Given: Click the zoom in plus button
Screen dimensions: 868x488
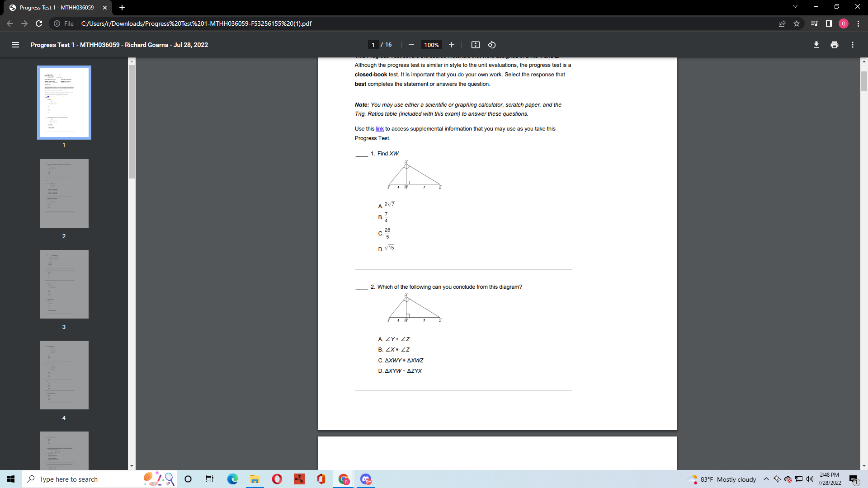Looking at the screenshot, I should click(451, 45).
